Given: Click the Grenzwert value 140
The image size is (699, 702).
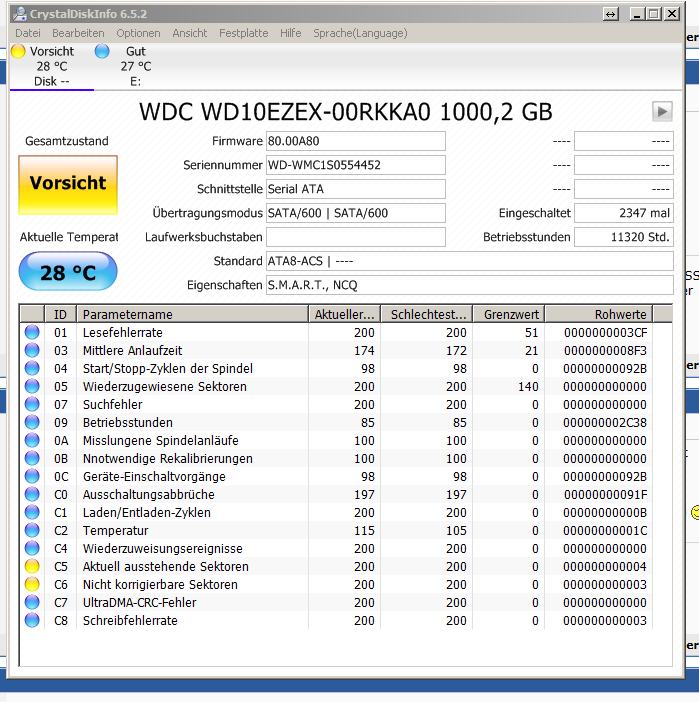Looking at the screenshot, I should coord(528,386).
